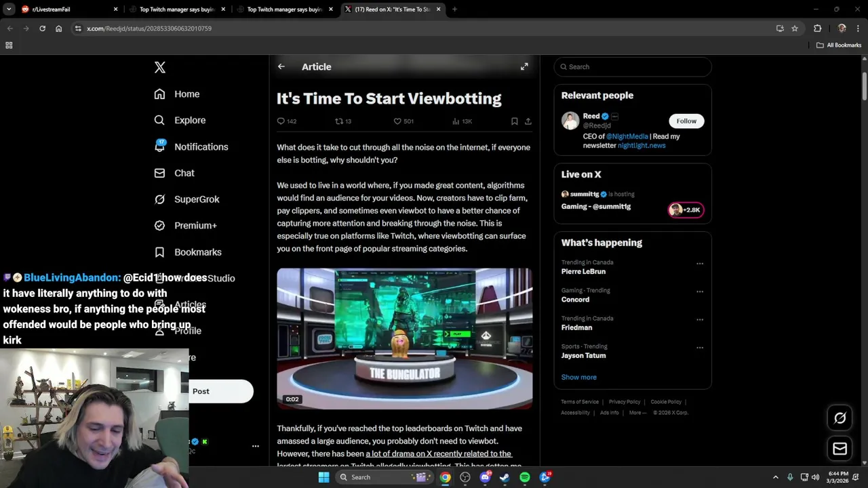Share the article via the share icon
Screen dimensions: 868x488
pos(528,121)
